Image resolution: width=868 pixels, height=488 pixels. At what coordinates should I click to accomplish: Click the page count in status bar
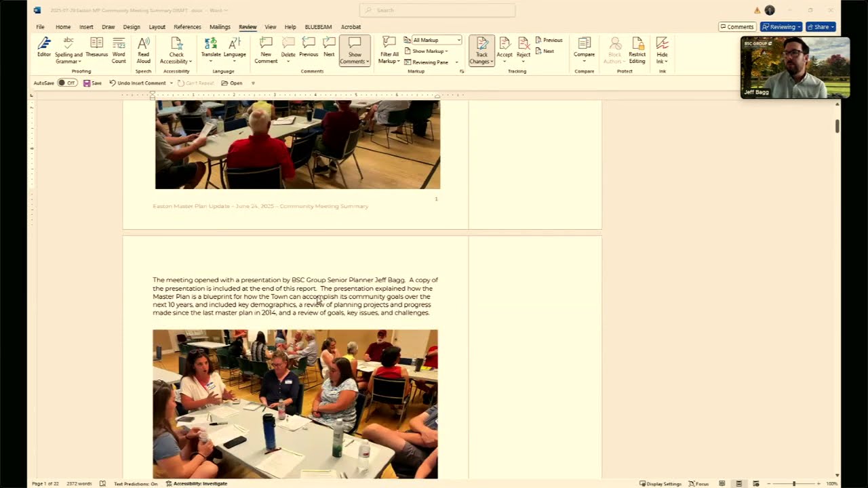click(45, 483)
